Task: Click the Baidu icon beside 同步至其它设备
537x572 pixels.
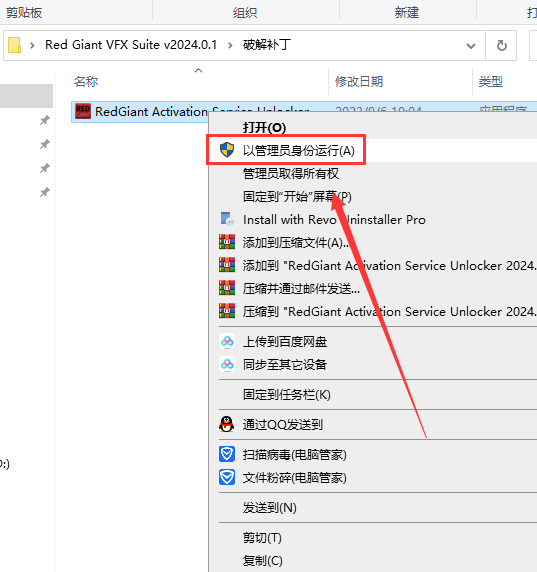Action: (x=227, y=364)
